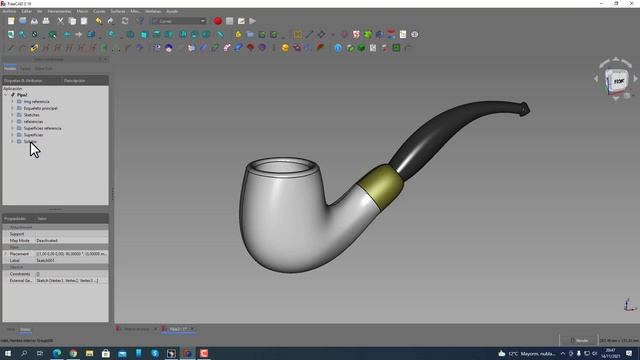Click the What's This help icon

(x=140, y=21)
